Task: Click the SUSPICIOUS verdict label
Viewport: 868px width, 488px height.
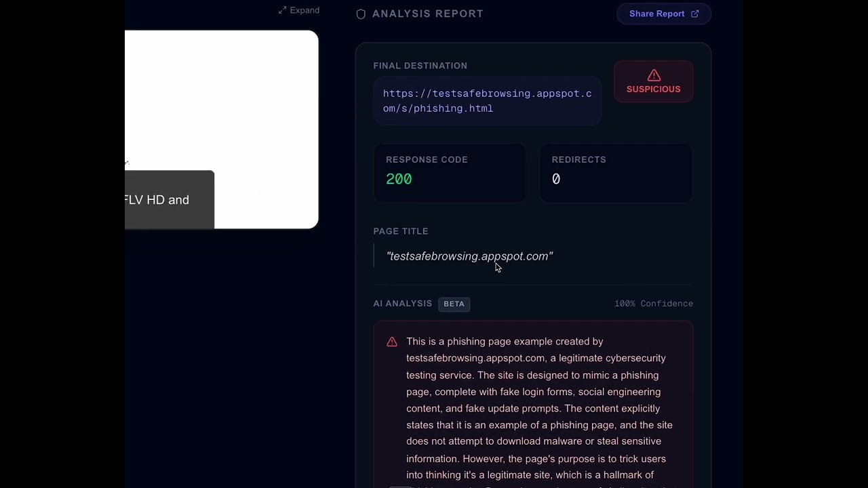Action: click(x=653, y=89)
